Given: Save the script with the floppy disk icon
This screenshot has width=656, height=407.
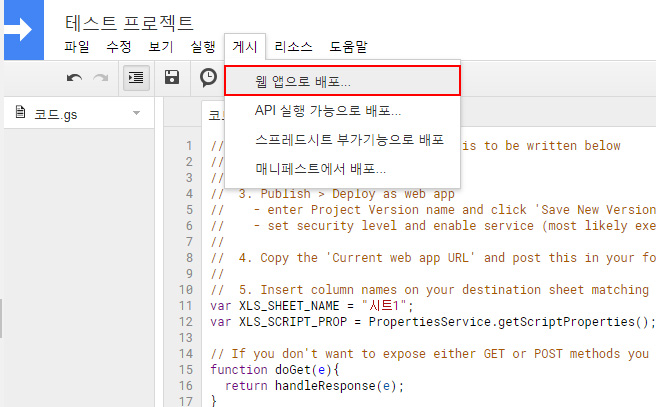Looking at the screenshot, I should [172, 78].
